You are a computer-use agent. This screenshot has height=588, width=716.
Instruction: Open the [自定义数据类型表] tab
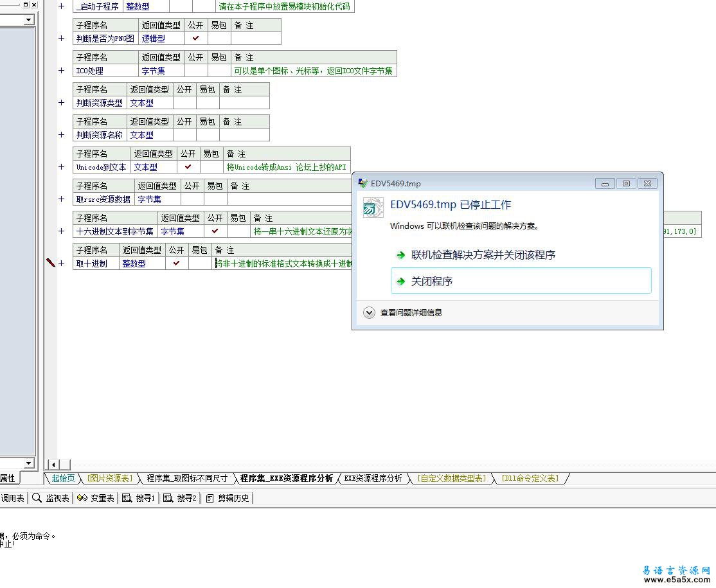tap(452, 478)
